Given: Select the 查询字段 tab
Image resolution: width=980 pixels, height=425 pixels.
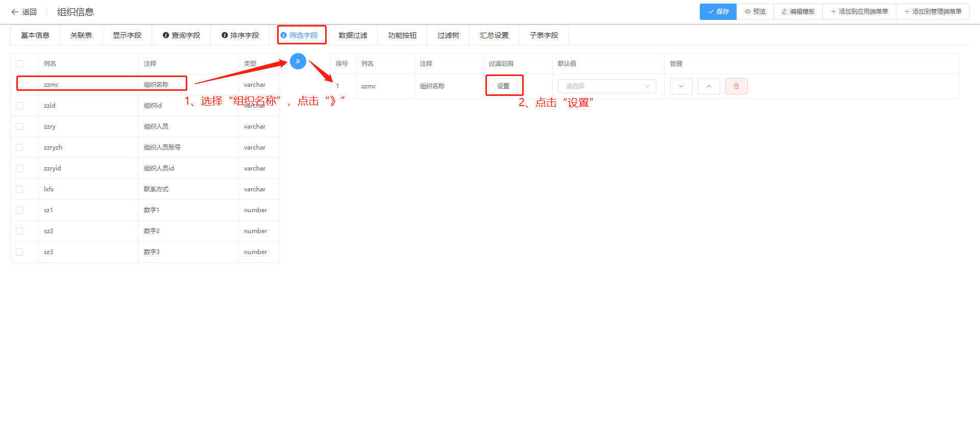Looking at the screenshot, I should pyautogui.click(x=181, y=35).
